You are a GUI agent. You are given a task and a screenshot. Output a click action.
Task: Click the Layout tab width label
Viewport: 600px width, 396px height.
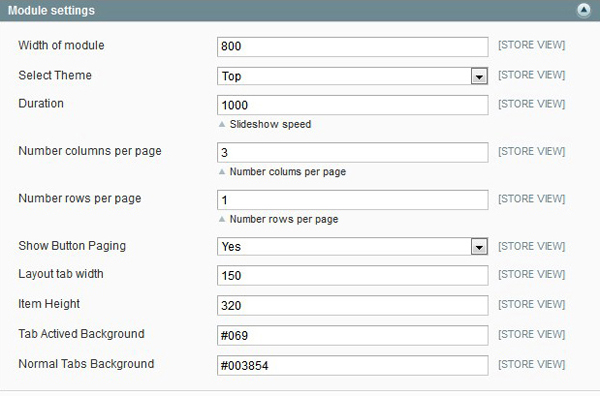[x=61, y=274]
